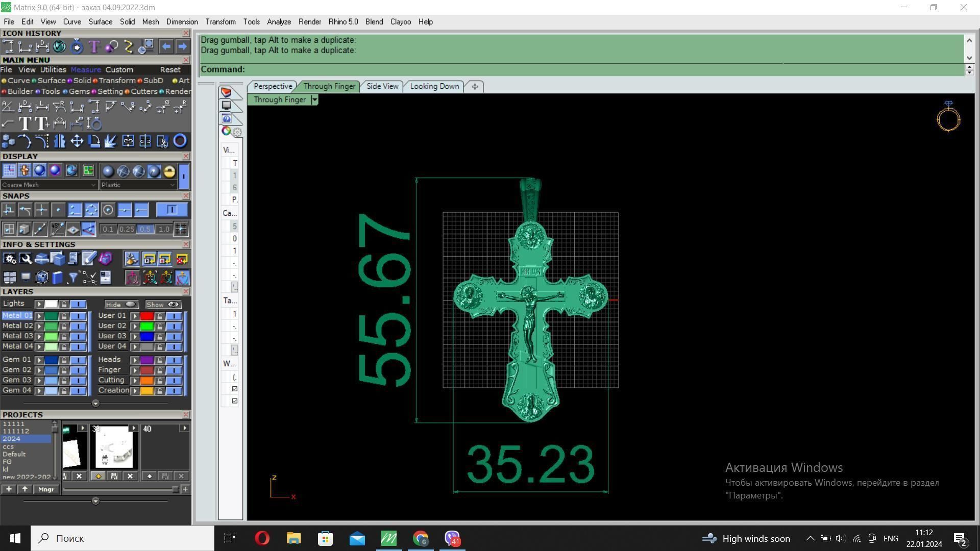The width and height of the screenshot is (980, 551).
Task: Click the Show layers button
Action: point(163,305)
